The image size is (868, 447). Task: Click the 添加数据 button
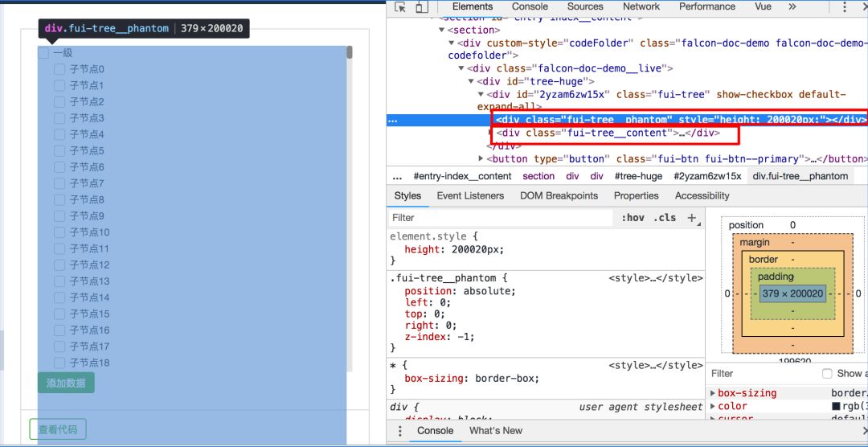(x=66, y=383)
